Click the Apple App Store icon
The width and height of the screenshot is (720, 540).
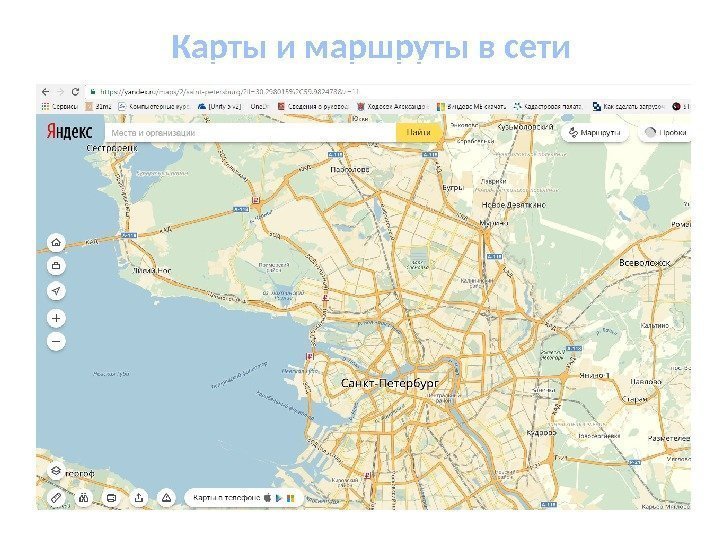(x=268, y=498)
